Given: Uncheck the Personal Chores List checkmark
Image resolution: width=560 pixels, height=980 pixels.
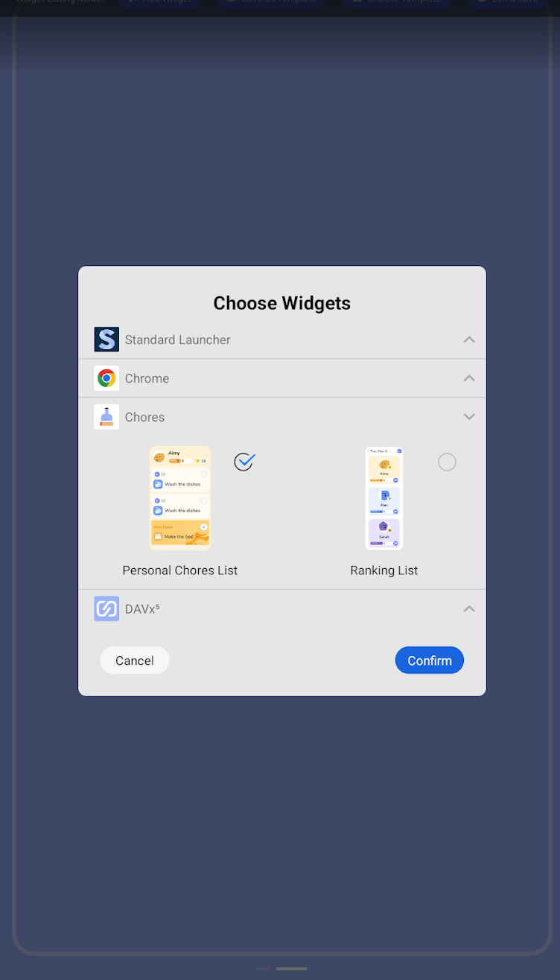Looking at the screenshot, I should [x=244, y=462].
